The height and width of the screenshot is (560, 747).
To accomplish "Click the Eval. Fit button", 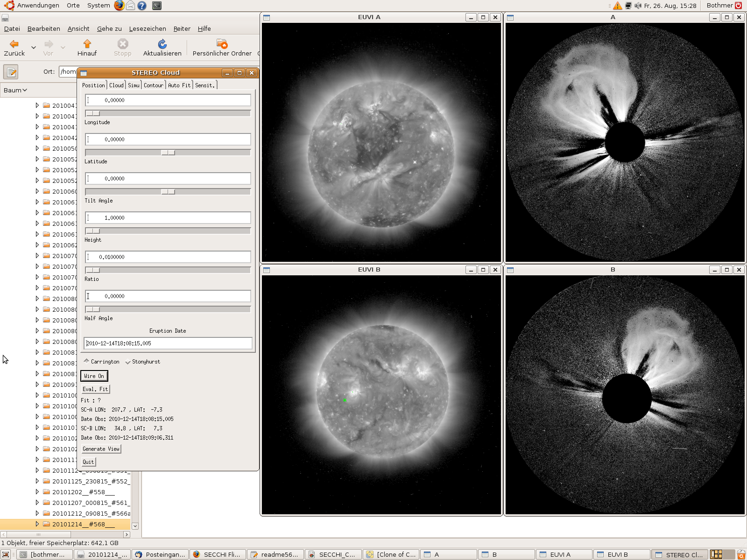I will (x=95, y=389).
